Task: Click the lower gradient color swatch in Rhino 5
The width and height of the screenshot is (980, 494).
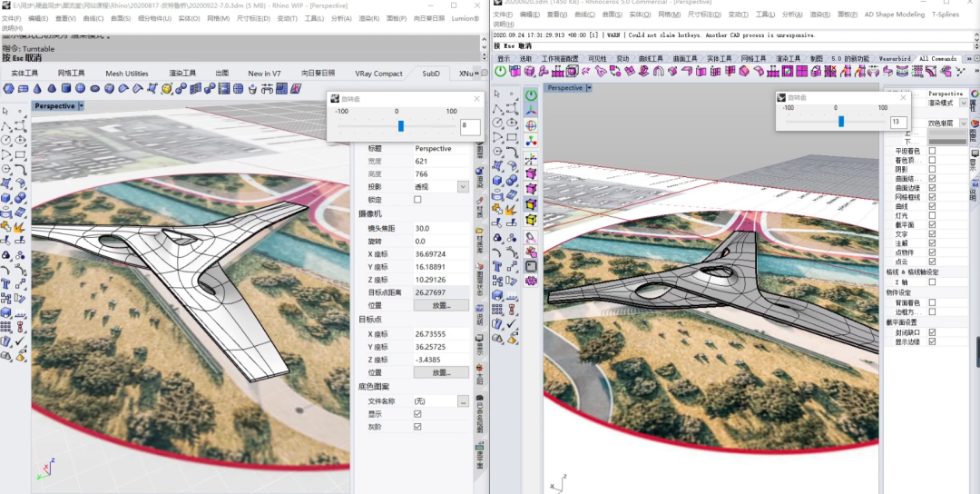Action: (x=946, y=142)
